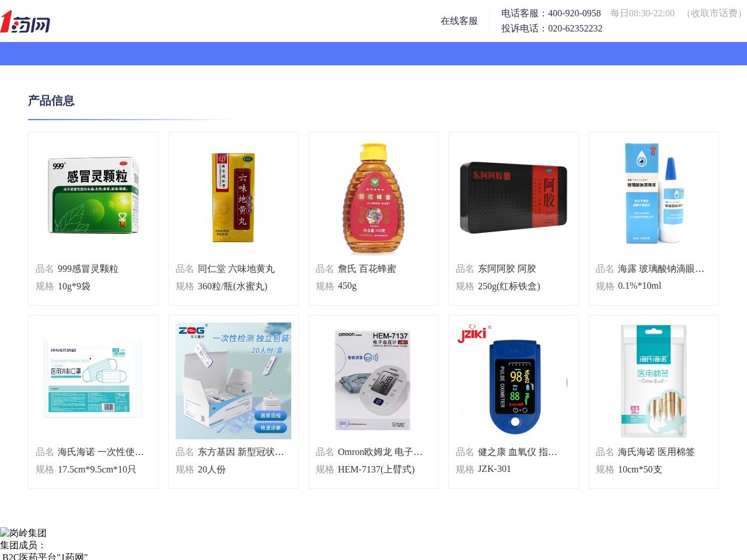Click the Omron欧姆龙 电子 product name
This screenshot has height=560, width=747.
pos(380,452)
